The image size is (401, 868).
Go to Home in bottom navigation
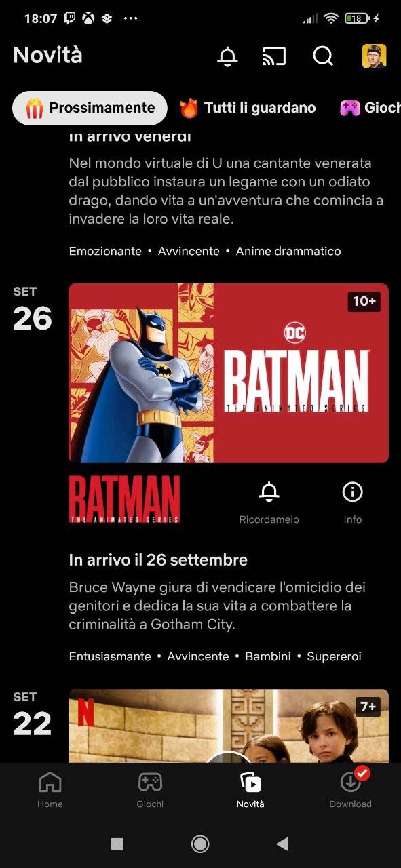[50, 790]
